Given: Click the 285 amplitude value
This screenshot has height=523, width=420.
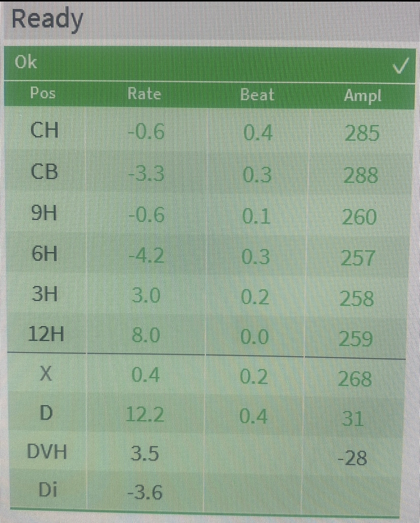Looking at the screenshot, I should 362,133.
